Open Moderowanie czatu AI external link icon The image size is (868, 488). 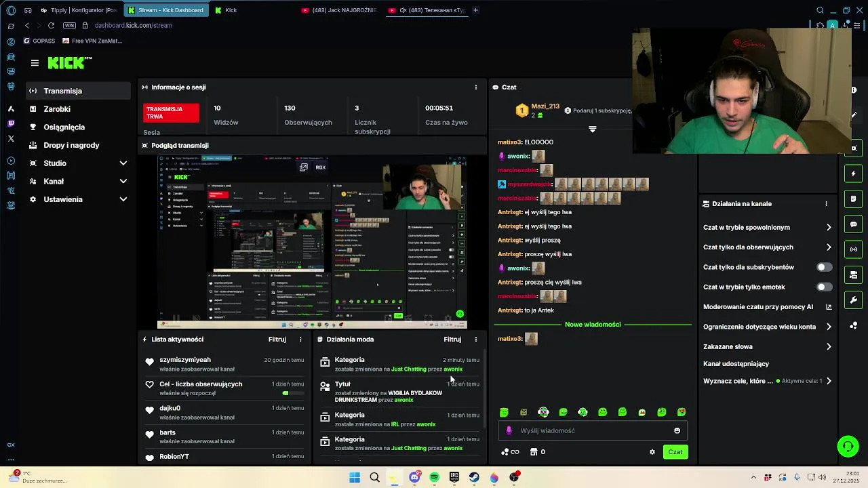[x=829, y=307]
